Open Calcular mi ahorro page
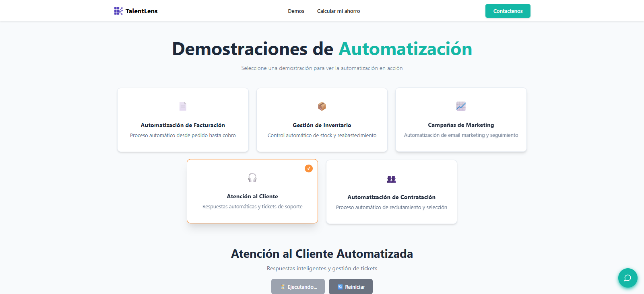This screenshot has width=644, height=294. point(339,11)
